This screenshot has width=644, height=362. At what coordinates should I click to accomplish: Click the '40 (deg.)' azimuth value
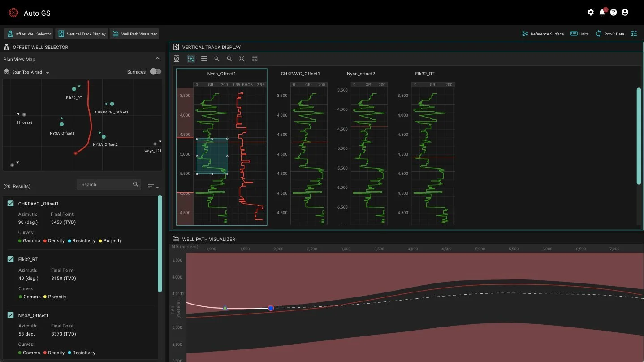pos(28,278)
